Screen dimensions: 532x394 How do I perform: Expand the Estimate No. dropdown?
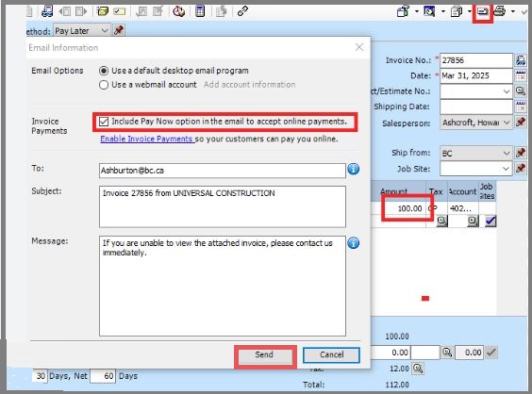pos(507,91)
